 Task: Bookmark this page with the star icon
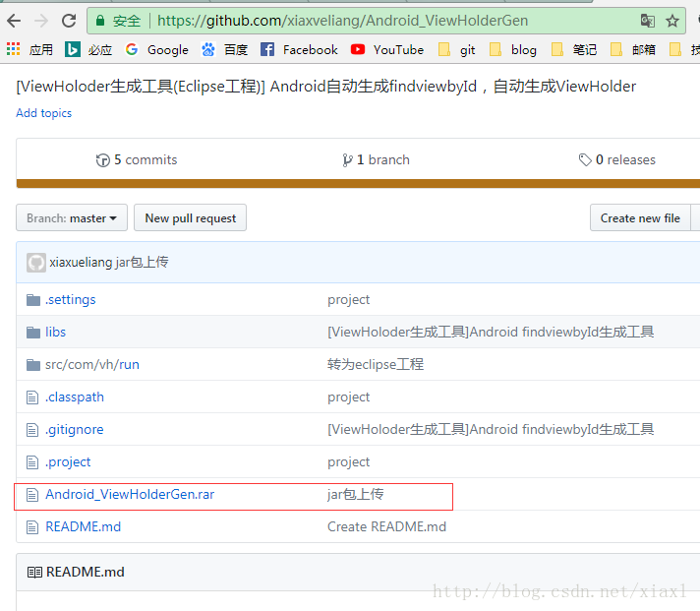pyautogui.click(x=672, y=21)
